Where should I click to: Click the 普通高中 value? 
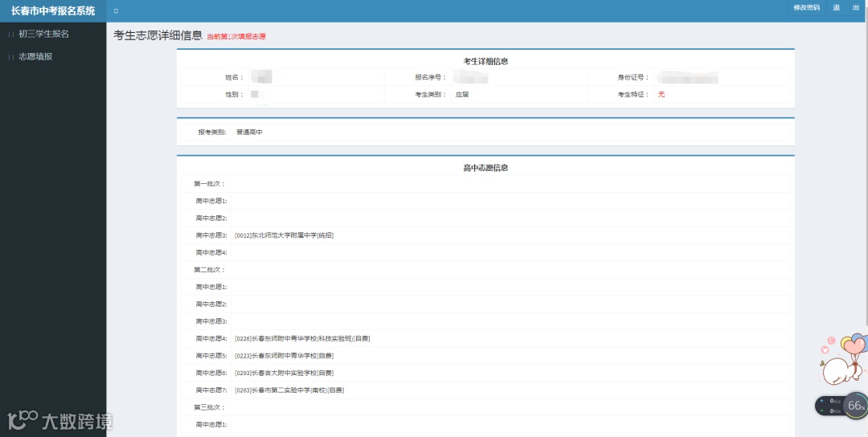click(249, 133)
